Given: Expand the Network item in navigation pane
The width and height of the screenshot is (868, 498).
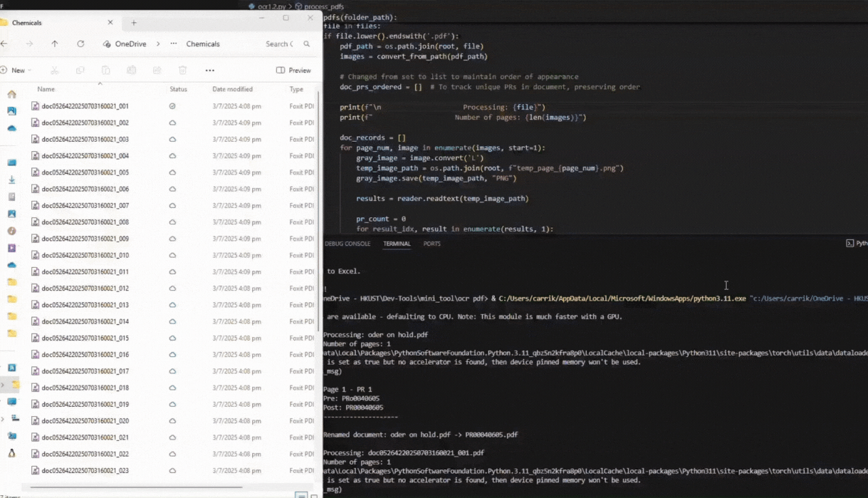Looking at the screenshot, I should coord(2,418).
